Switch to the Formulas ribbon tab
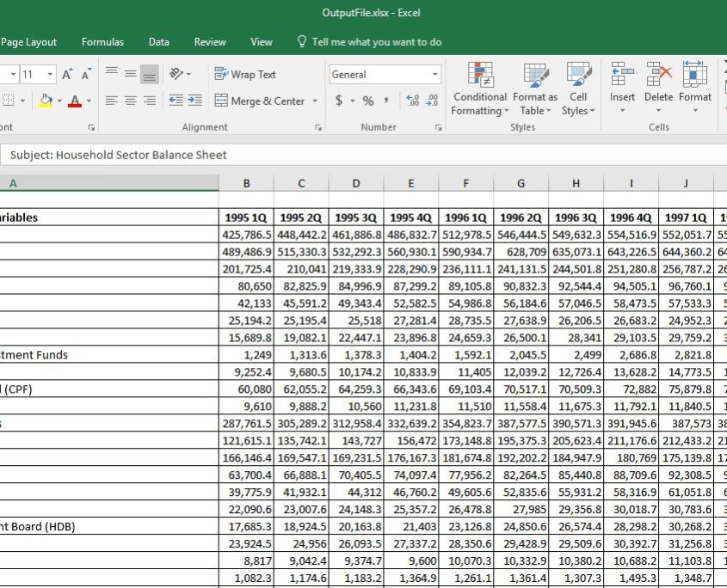Screen dimensions: 727x588 tap(102, 42)
